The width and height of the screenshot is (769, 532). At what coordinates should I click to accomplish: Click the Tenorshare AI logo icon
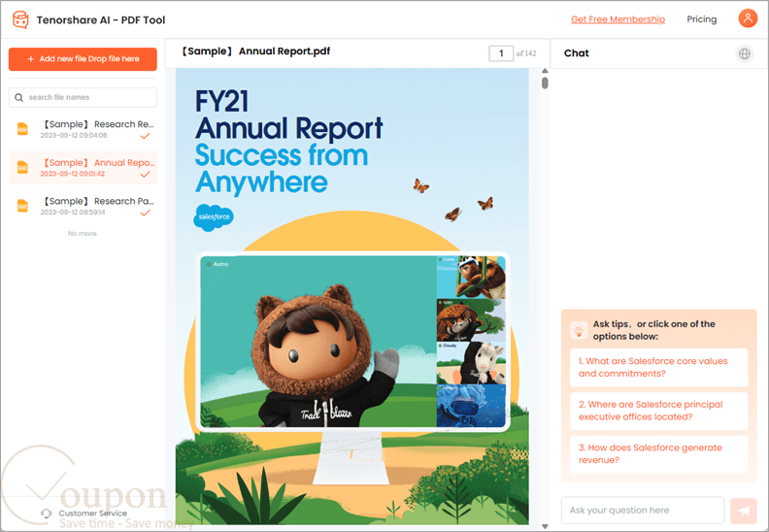tap(20, 19)
